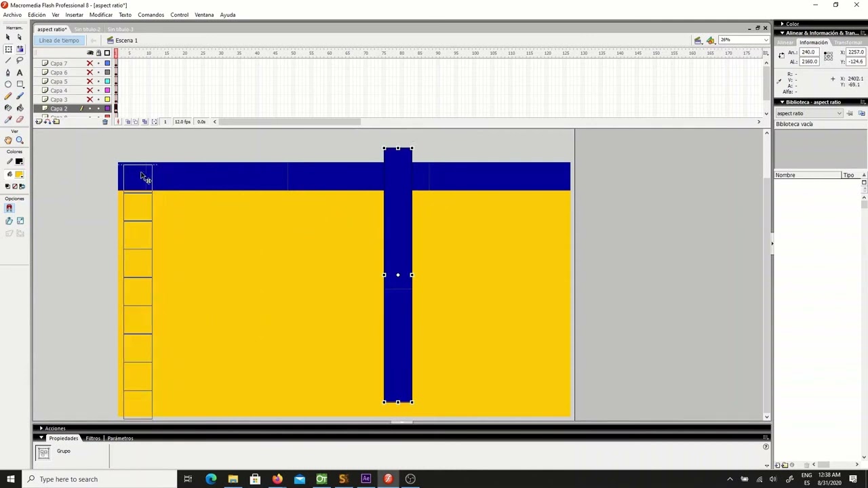This screenshot has height=488, width=868.
Task: Select the Subselection arrow tool
Action: (x=20, y=37)
